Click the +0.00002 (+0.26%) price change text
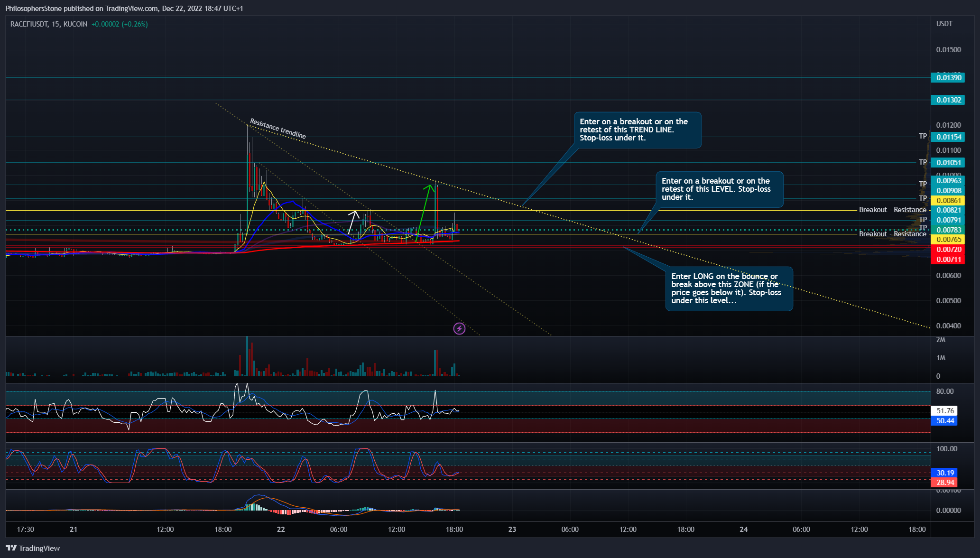 point(120,24)
